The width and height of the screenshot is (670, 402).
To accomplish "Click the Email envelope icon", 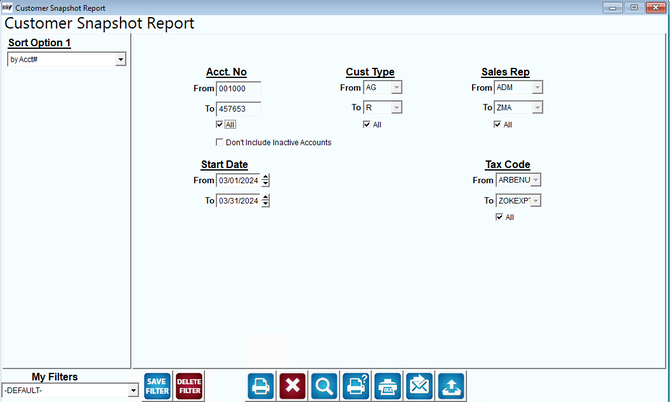I will [419, 386].
